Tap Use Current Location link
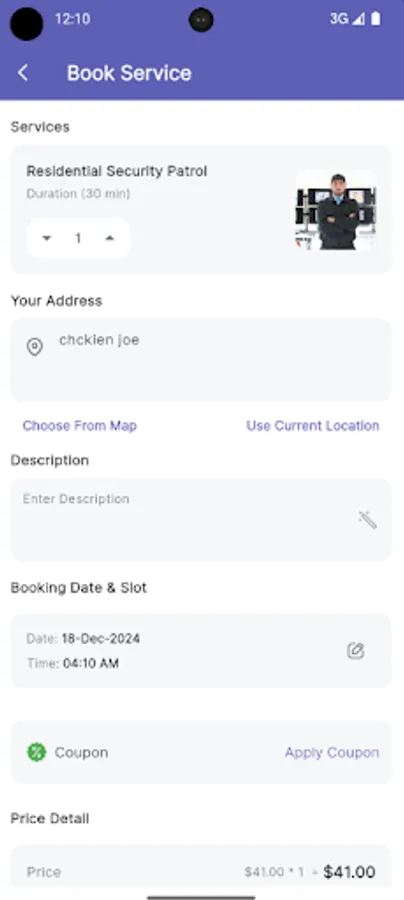 [313, 426]
